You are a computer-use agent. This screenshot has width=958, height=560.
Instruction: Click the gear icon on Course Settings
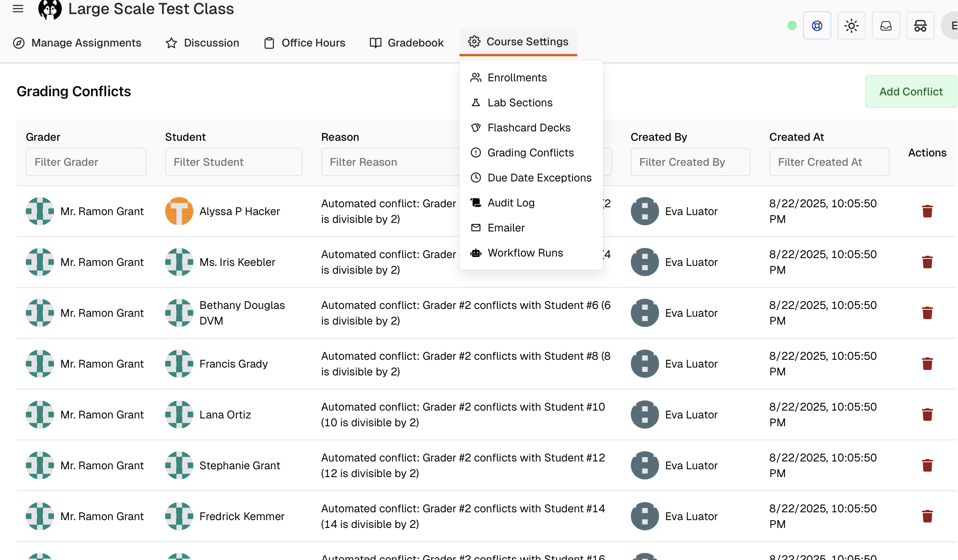(474, 42)
